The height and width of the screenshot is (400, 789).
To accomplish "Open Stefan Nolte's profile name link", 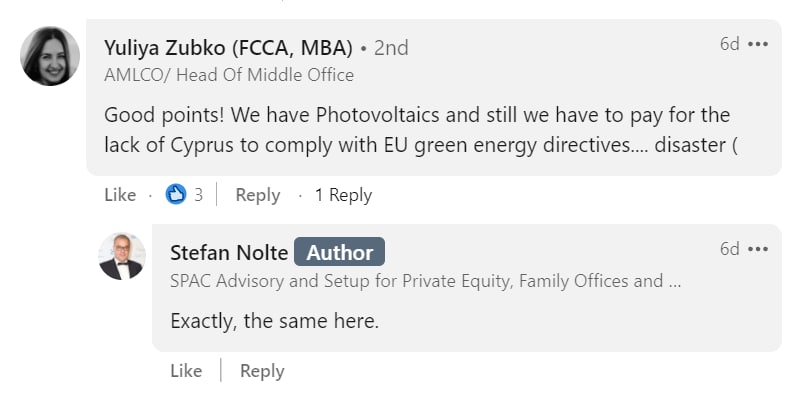I will point(229,252).
